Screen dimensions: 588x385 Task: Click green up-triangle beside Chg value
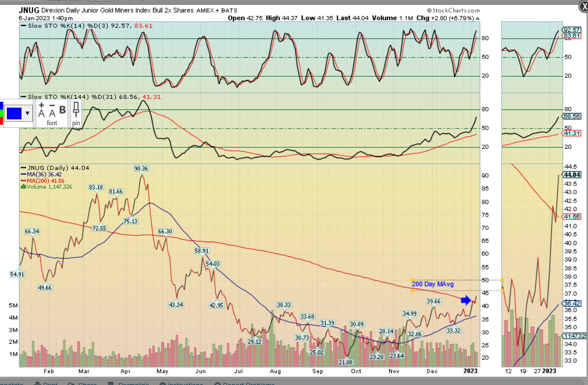(x=478, y=18)
